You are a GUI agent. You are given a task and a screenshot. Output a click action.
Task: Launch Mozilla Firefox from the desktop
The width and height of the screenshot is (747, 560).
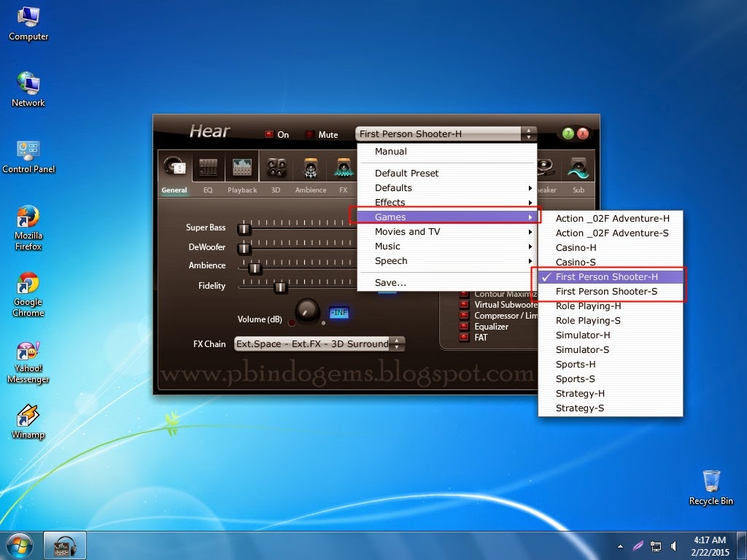point(28,228)
